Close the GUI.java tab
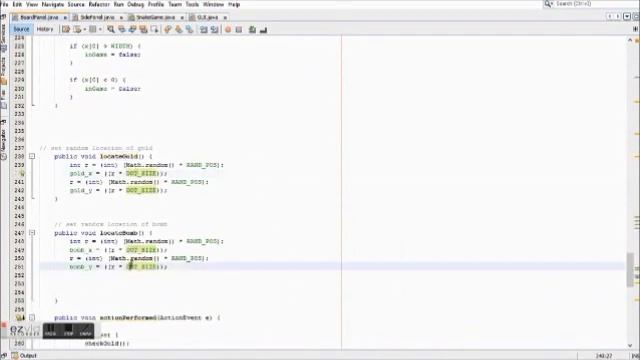640x360 pixels. (x=225, y=18)
